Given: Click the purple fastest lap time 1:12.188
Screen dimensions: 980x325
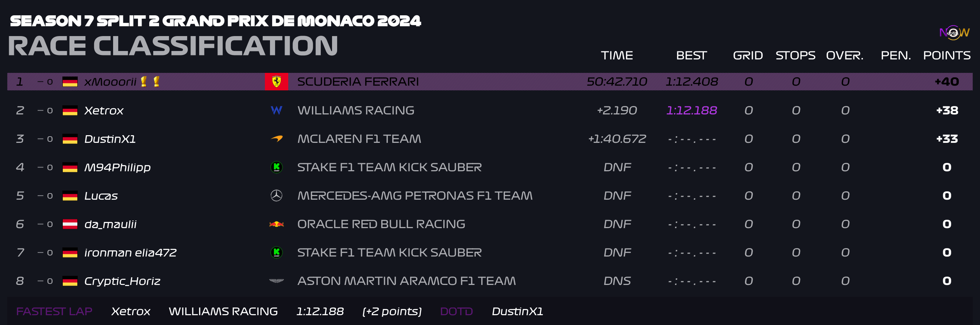Looking at the screenshot, I should click(x=691, y=110).
